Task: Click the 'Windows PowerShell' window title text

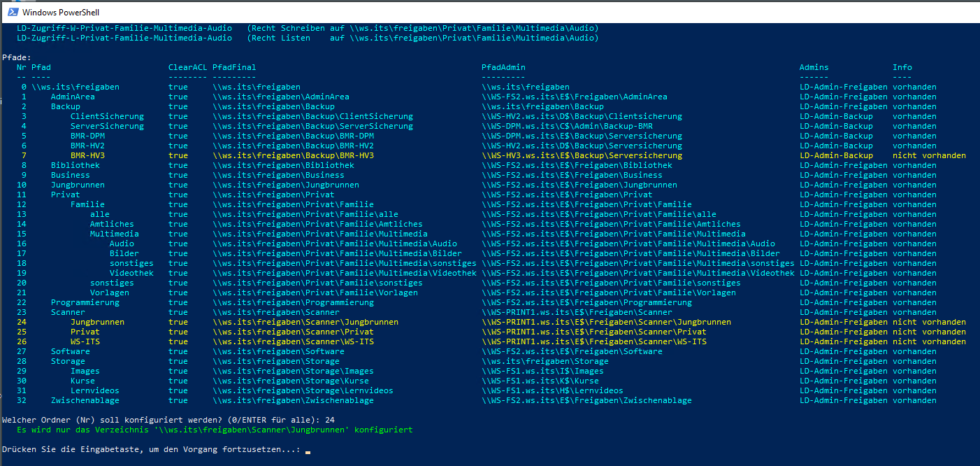Action: click(60, 13)
